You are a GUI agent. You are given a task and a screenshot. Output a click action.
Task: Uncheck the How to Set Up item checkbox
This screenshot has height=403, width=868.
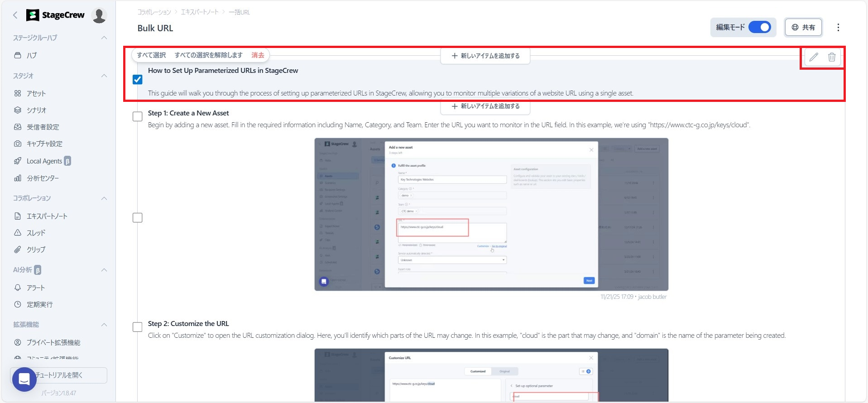click(138, 80)
